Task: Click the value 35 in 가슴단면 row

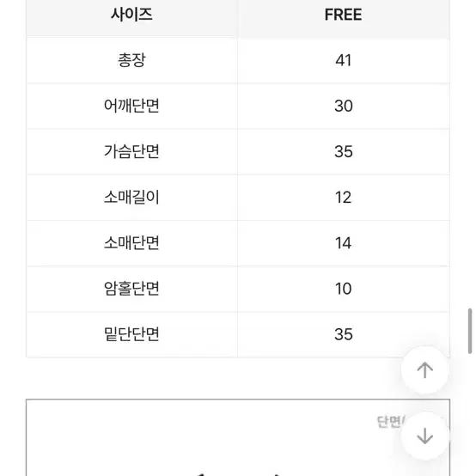Action: [344, 151]
